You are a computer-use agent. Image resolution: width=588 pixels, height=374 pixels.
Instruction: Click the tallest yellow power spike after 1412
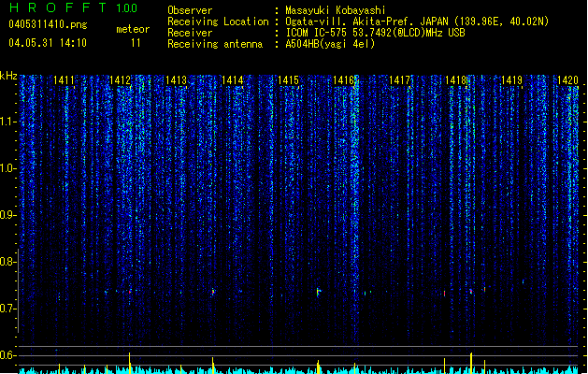click(130, 363)
